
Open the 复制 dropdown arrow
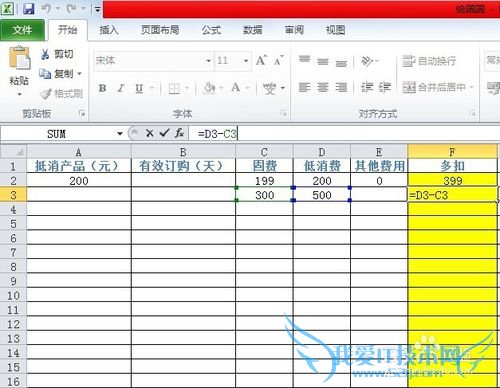pyautogui.click(x=80, y=74)
